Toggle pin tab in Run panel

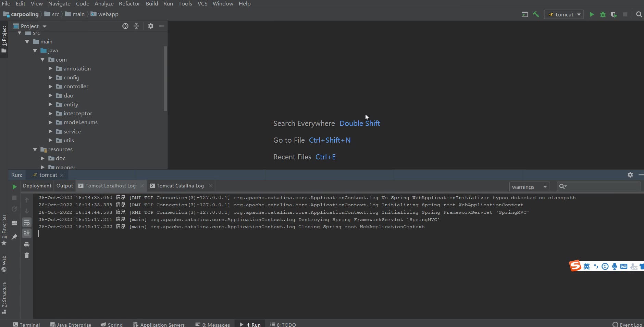point(14,237)
